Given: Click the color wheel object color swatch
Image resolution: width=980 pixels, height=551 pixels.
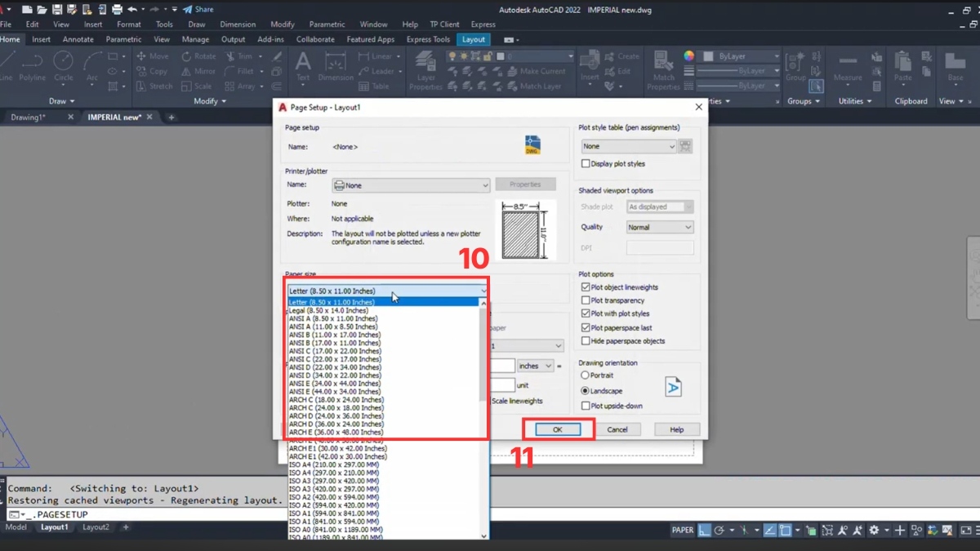Looking at the screenshot, I should [x=689, y=56].
